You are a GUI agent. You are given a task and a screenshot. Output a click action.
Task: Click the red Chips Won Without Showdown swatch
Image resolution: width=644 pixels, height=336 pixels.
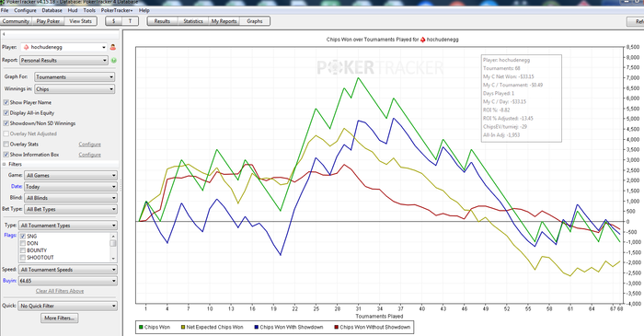pos(336,328)
